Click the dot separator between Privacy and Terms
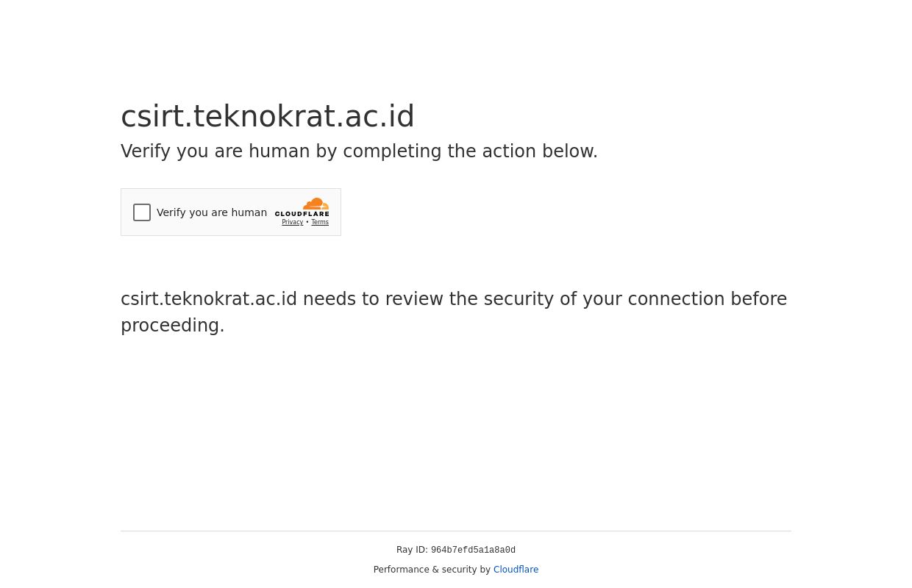Image resolution: width=912 pixels, height=588 pixels. point(307,222)
